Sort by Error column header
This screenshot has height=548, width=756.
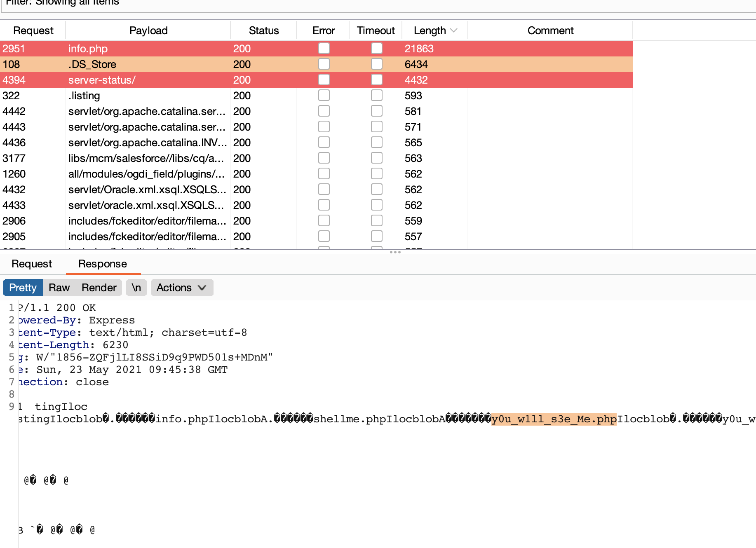(x=324, y=30)
